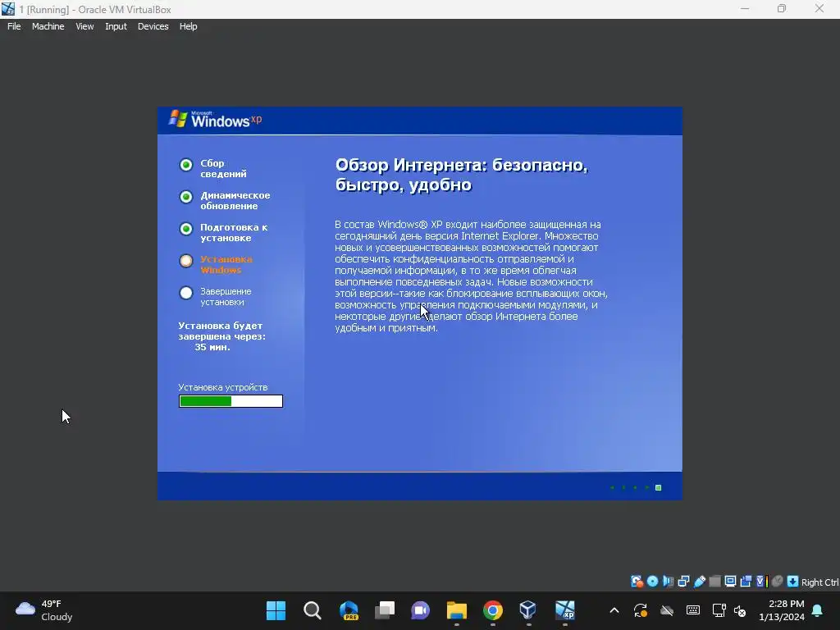Click the 'Подготовка к установке' step indicator
840x630 pixels.
point(186,230)
